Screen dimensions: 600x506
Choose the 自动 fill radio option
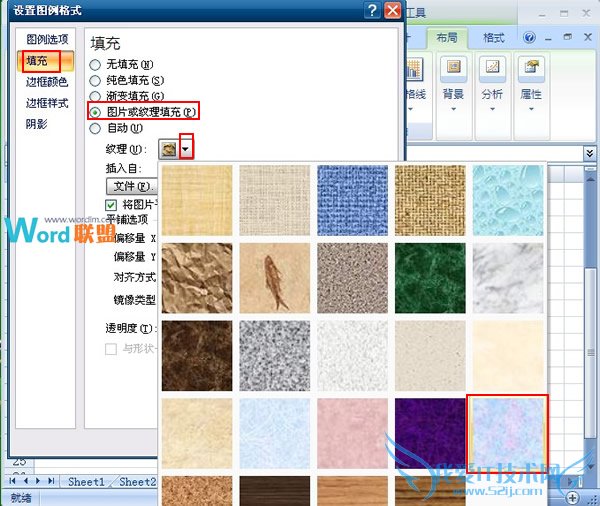(95, 129)
